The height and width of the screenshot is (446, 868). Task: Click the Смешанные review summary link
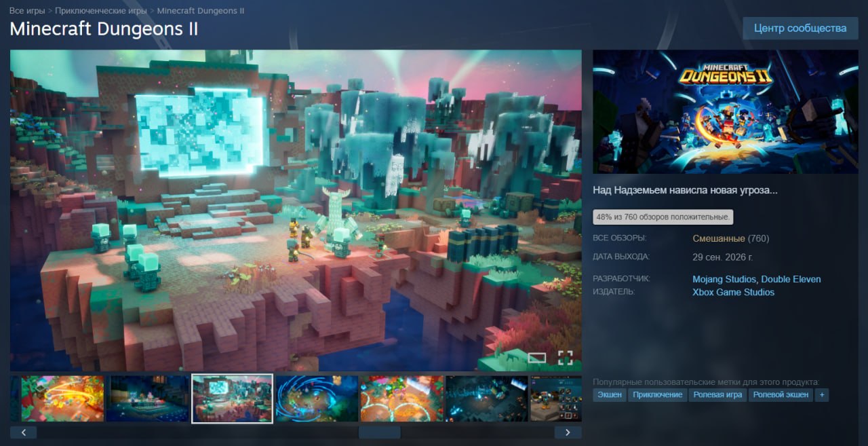click(719, 238)
